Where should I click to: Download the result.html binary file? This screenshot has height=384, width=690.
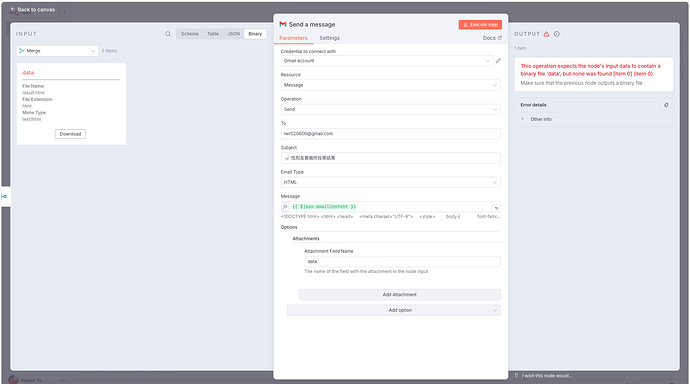click(x=70, y=134)
